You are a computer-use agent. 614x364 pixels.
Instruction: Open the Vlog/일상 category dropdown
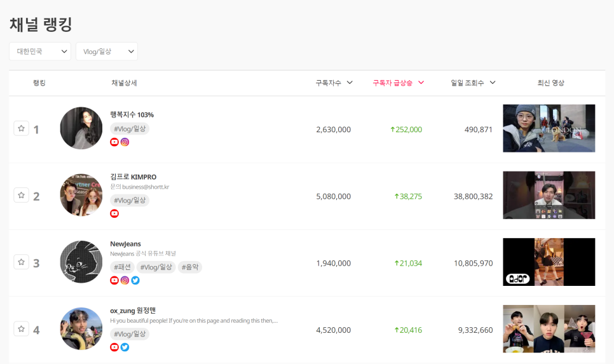pos(107,51)
